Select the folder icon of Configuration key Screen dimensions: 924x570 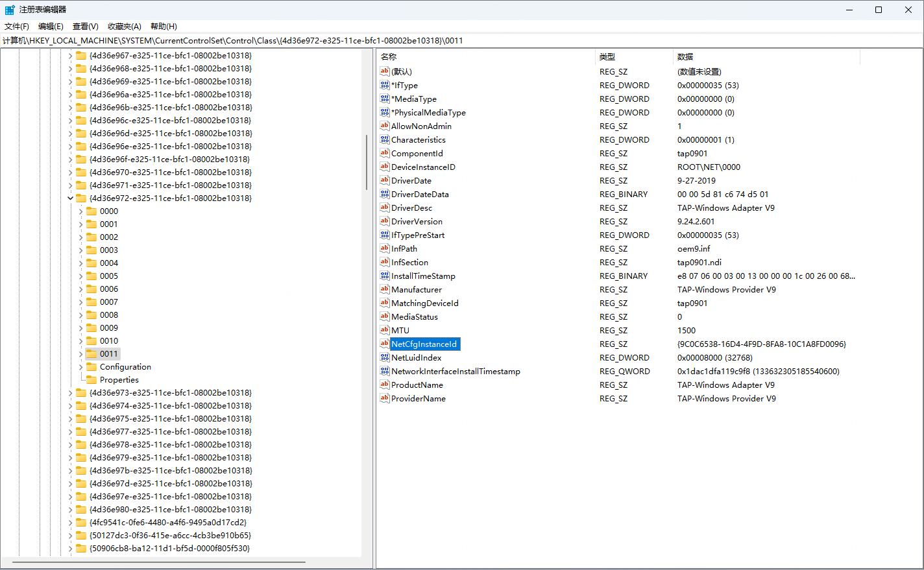coord(91,367)
